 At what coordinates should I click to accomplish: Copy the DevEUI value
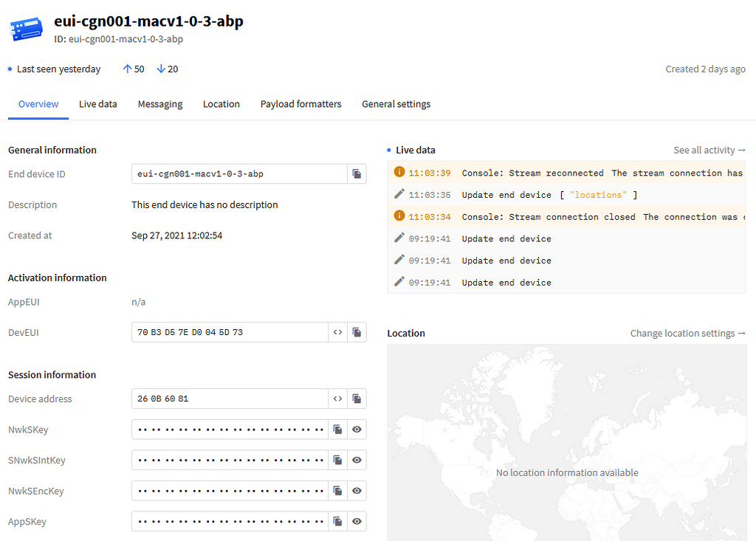[x=357, y=332]
